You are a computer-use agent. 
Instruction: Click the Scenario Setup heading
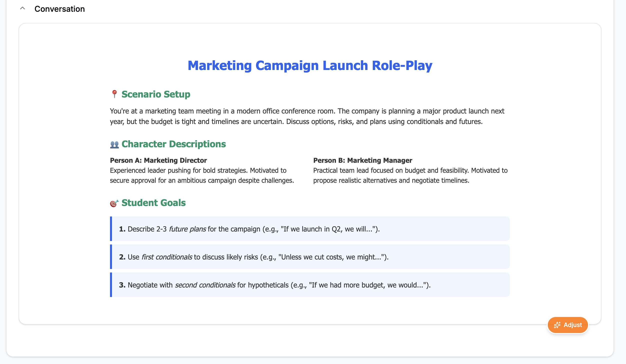pos(156,94)
